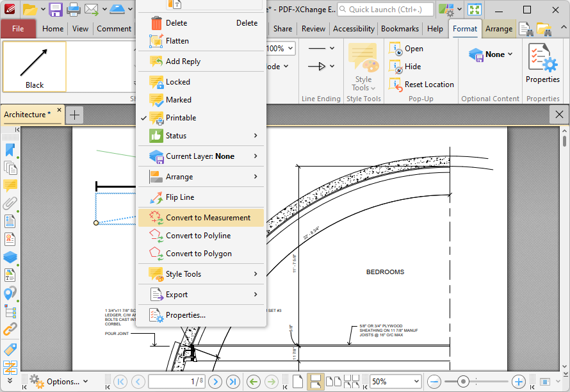Click the Email envelope icon
Image resolution: width=570 pixels, height=392 pixels.
point(92,10)
